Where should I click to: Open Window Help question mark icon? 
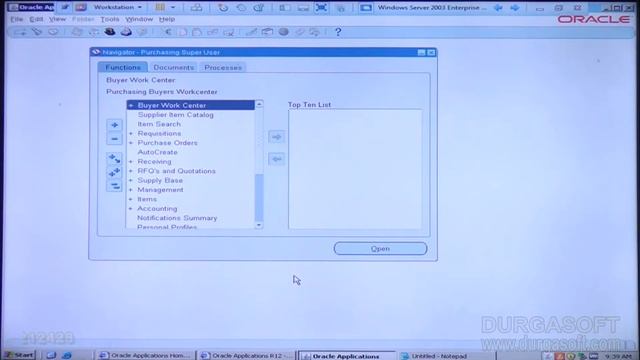pyautogui.click(x=338, y=32)
